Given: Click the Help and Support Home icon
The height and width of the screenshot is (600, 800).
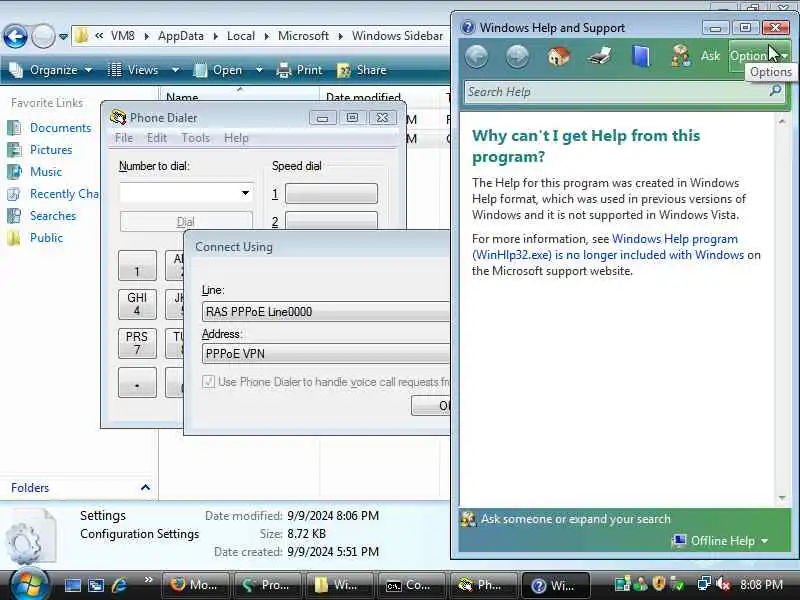Looking at the screenshot, I should coord(559,56).
